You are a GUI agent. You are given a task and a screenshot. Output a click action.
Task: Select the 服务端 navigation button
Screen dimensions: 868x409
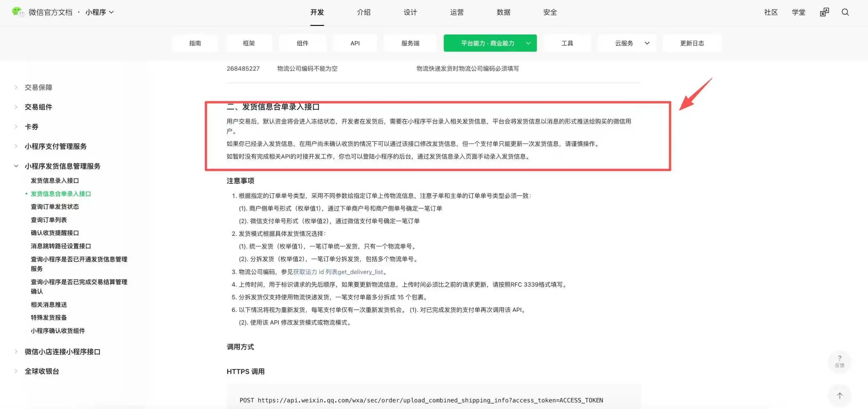point(410,43)
